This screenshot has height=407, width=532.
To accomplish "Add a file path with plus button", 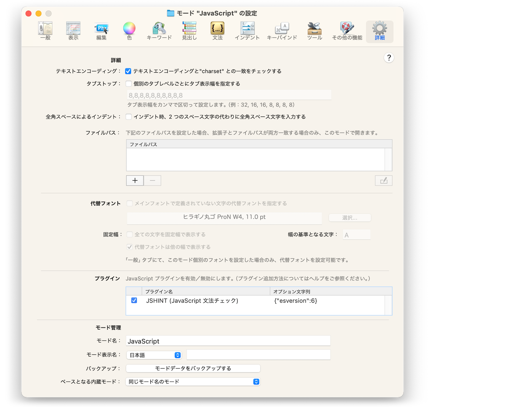I will [135, 181].
